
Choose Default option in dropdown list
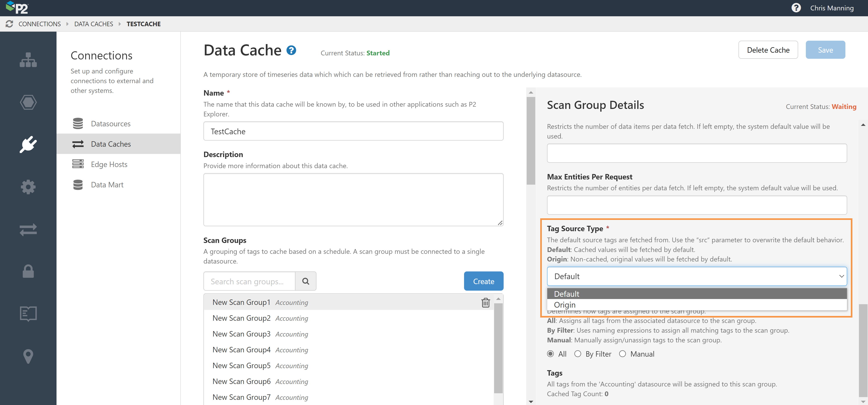click(x=566, y=294)
